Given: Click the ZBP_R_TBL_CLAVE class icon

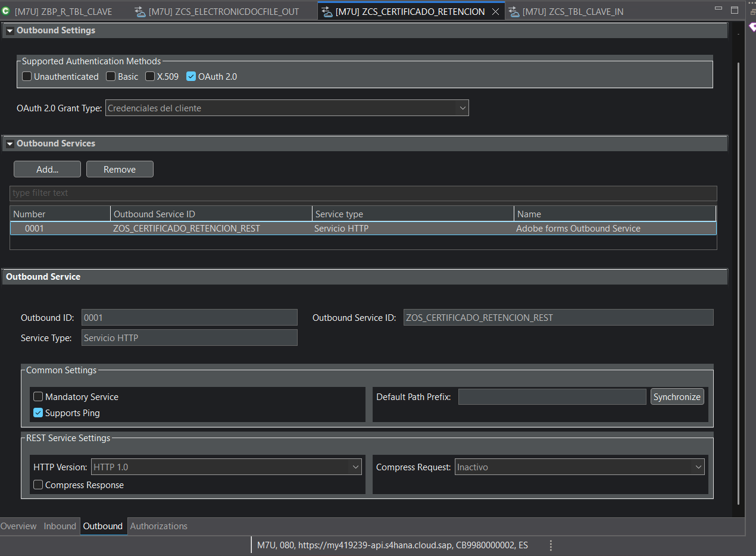Looking at the screenshot, I should pyautogui.click(x=6, y=11).
